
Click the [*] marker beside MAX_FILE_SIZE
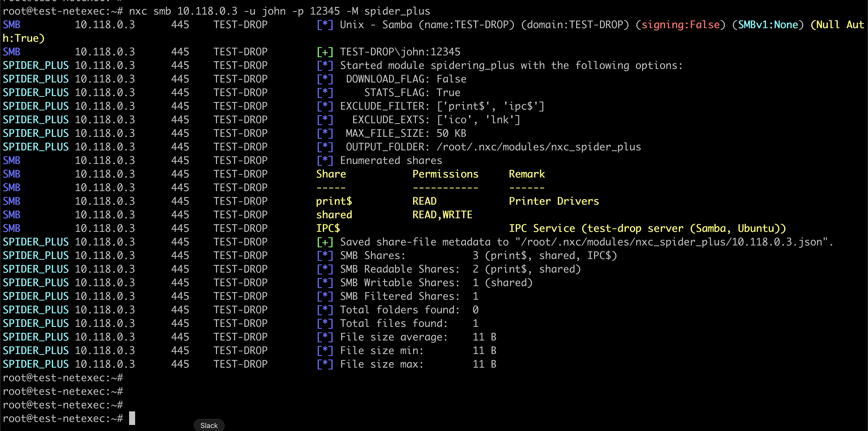[325, 133]
